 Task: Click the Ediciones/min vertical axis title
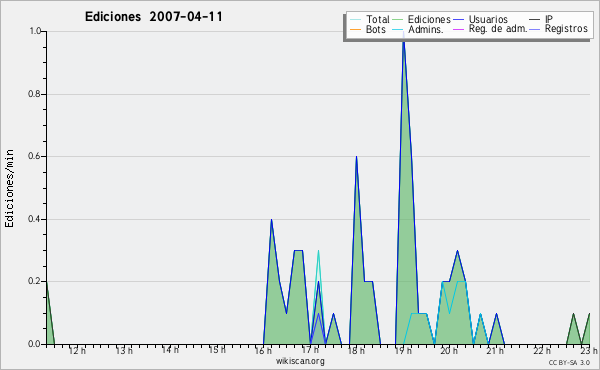pos(9,188)
